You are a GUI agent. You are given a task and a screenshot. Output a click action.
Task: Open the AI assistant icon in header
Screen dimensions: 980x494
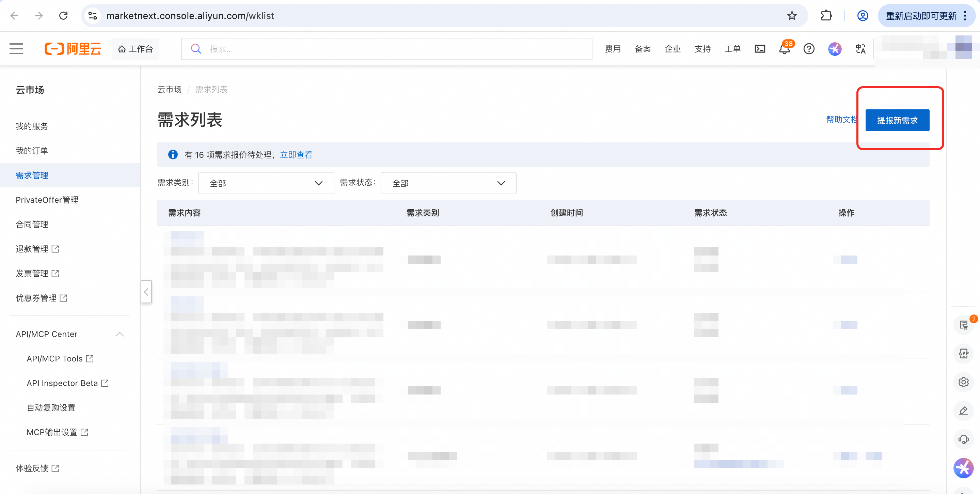[x=835, y=49]
